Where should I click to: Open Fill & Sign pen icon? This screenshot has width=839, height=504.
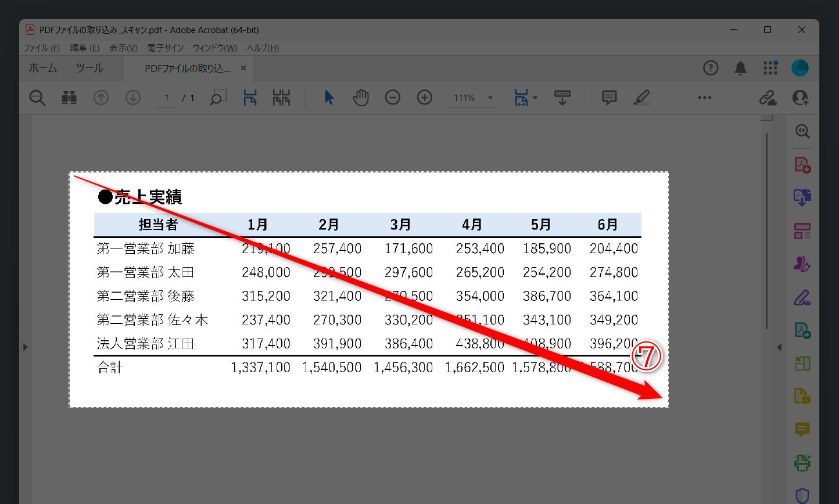coord(802,298)
